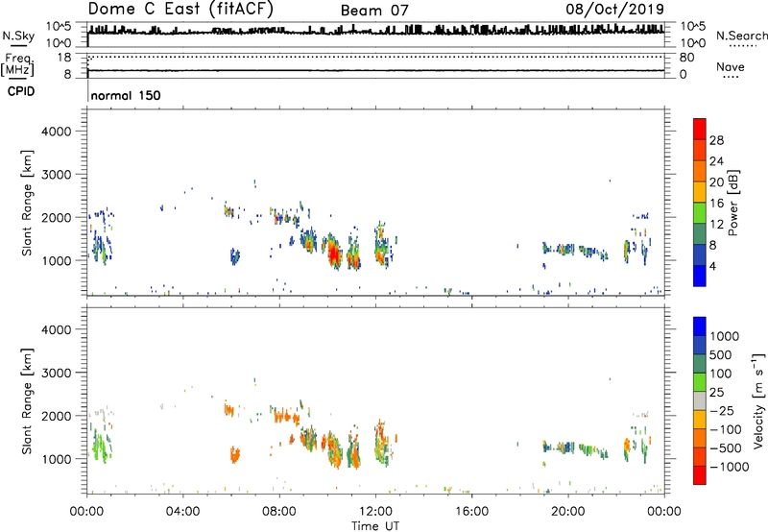Click the "100" label on Velocity colorbar
This screenshot has height=532, width=768.
pyautogui.click(x=721, y=374)
